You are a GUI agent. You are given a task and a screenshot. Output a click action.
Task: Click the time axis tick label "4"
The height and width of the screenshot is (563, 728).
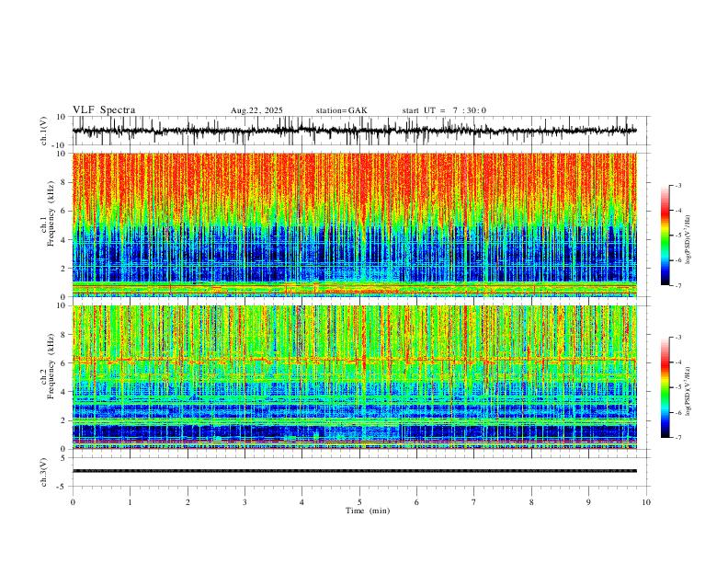click(302, 502)
